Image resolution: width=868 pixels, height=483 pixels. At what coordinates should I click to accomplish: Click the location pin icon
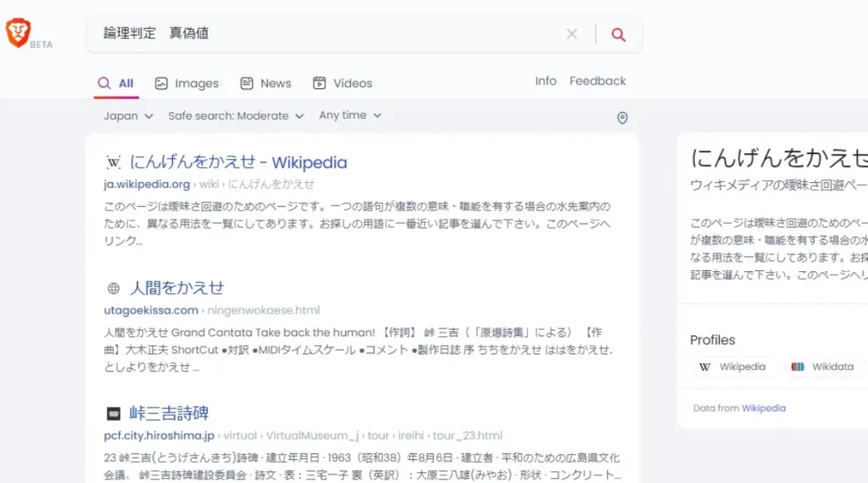click(622, 118)
